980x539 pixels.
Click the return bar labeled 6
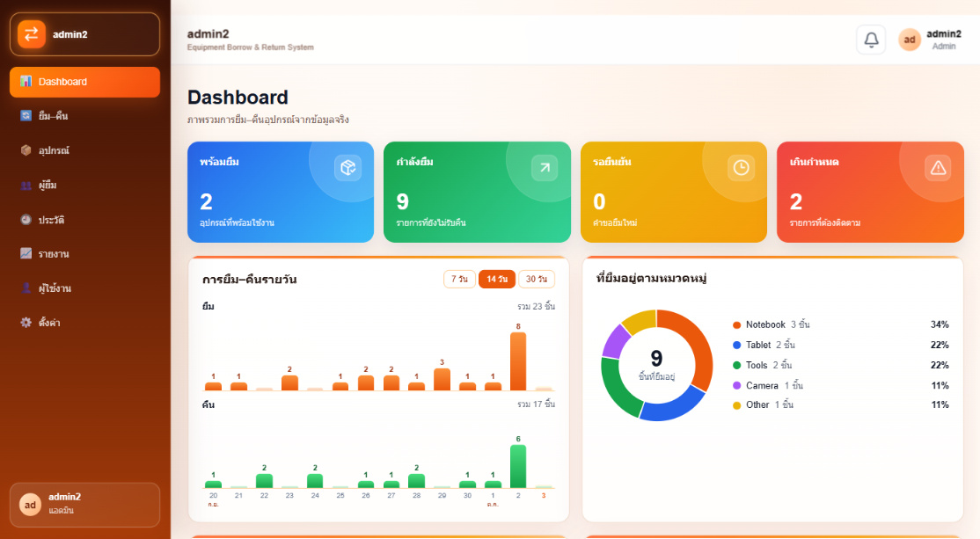pos(518,466)
